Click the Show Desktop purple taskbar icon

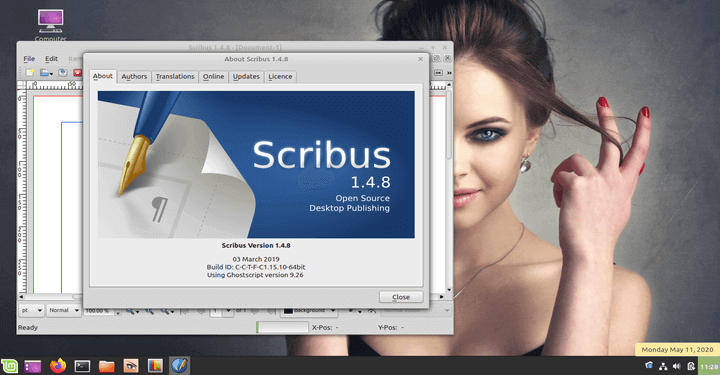click(33, 366)
